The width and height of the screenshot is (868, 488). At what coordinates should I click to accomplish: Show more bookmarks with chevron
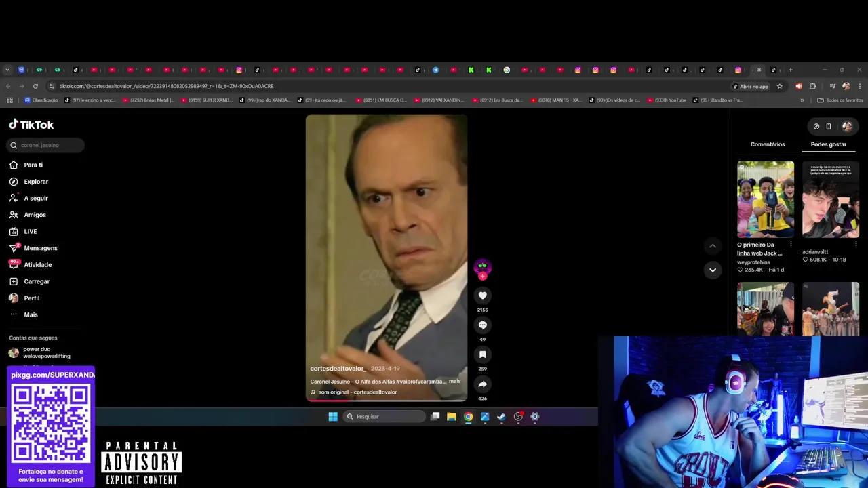coord(802,100)
